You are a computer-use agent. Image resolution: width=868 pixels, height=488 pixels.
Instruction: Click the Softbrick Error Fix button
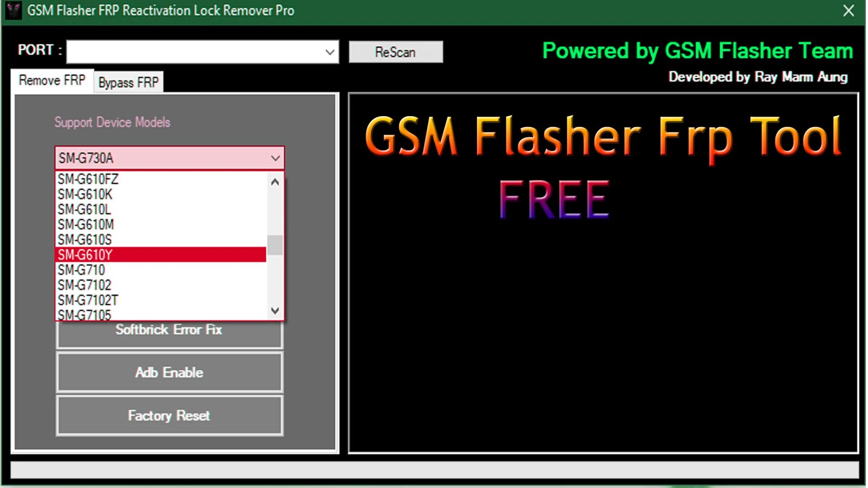[x=169, y=329]
